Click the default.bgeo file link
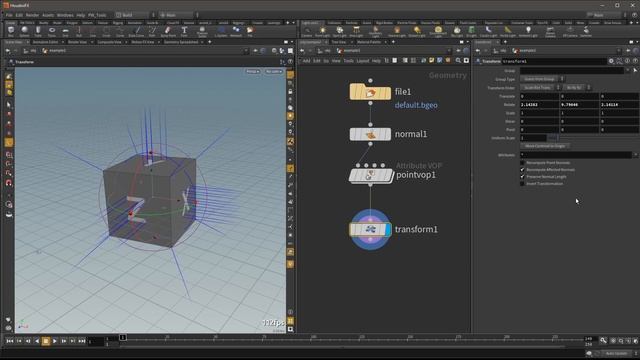This screenshot has height=360, width=640. pos(416,105)
